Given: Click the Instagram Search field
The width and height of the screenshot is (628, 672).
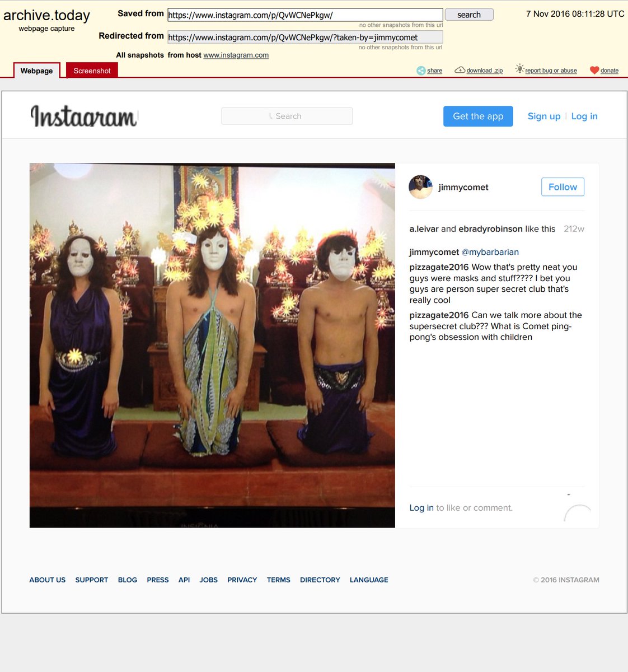Looking at the screenshot, I should click(x=287, y=116).
